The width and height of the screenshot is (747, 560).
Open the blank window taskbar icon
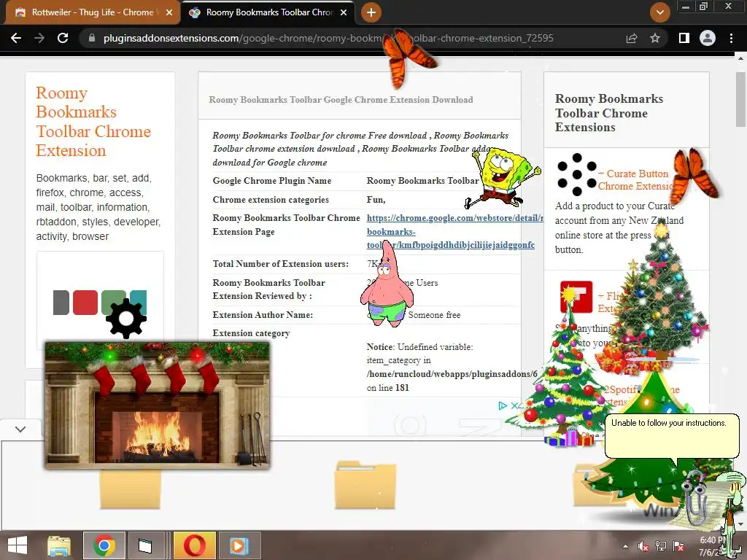[145, 545]
